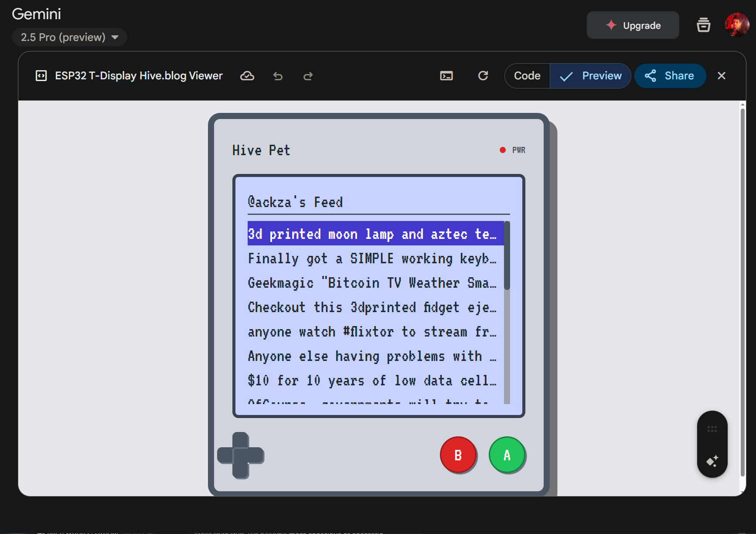Open the console terminal icon
Screen dimensions: 756x534
[x=446, y=76]
